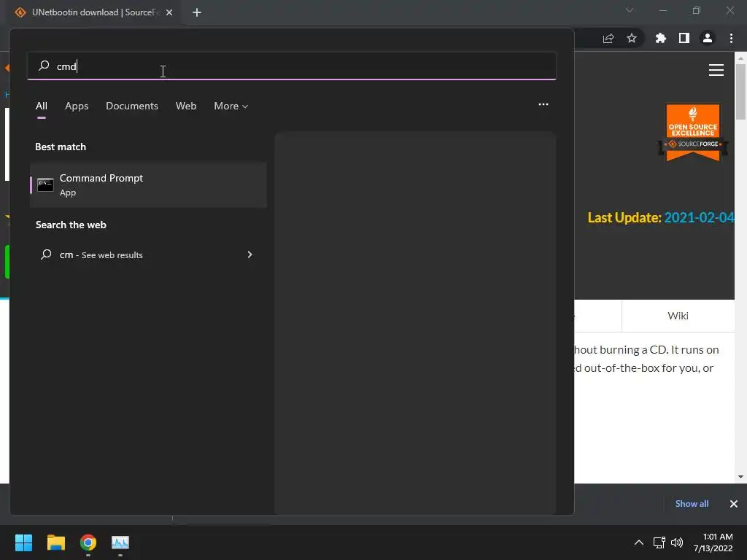
Task: Open the Chrome profile icon
Action: click(708, 38)
